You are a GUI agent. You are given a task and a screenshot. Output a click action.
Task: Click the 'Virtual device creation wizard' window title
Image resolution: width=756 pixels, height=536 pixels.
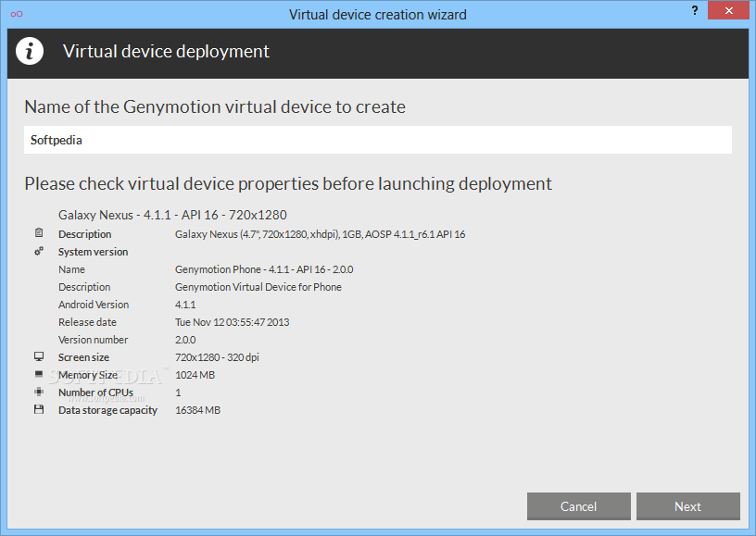(377, 15)
